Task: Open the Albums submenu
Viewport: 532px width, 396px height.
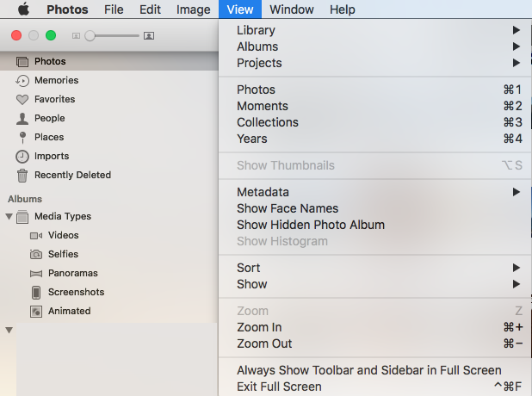Action: tap(375, 46)
